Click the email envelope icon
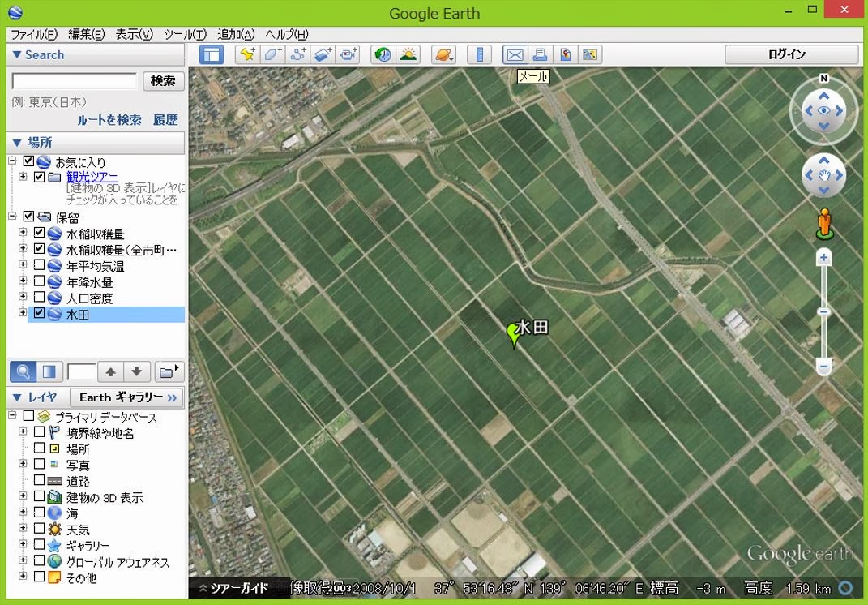Screen dimensions: 868x605 point(515,54)
